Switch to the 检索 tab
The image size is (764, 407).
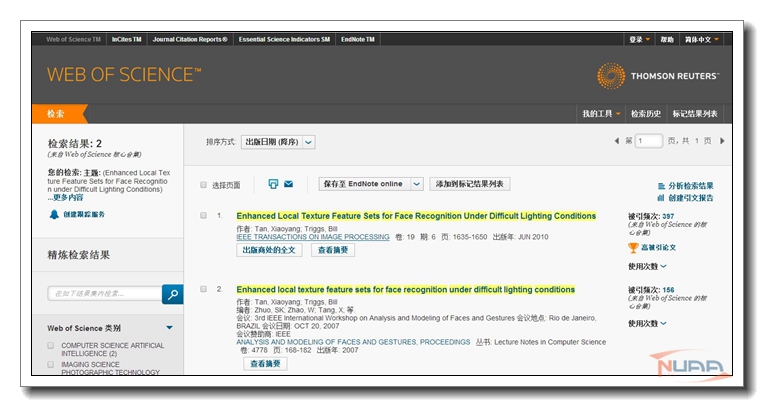[x=56, y=114]
